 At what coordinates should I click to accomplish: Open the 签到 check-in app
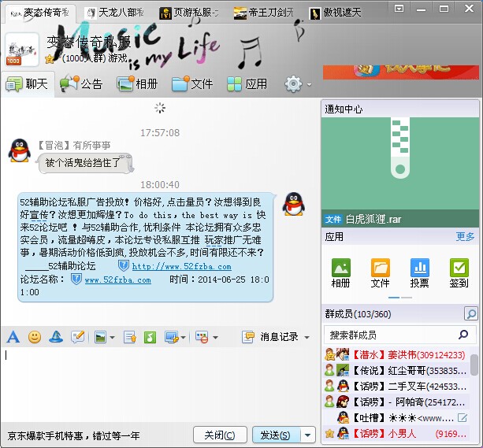459,272
